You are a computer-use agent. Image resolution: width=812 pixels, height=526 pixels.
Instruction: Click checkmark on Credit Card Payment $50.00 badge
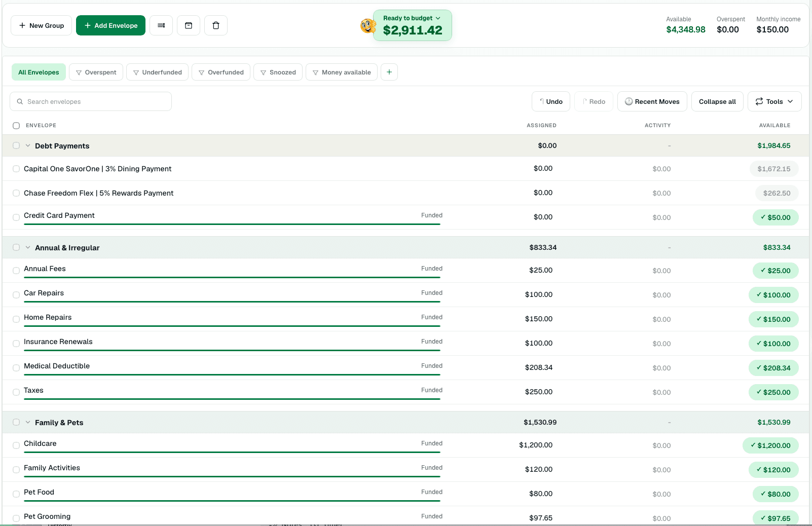pos(763,217)
